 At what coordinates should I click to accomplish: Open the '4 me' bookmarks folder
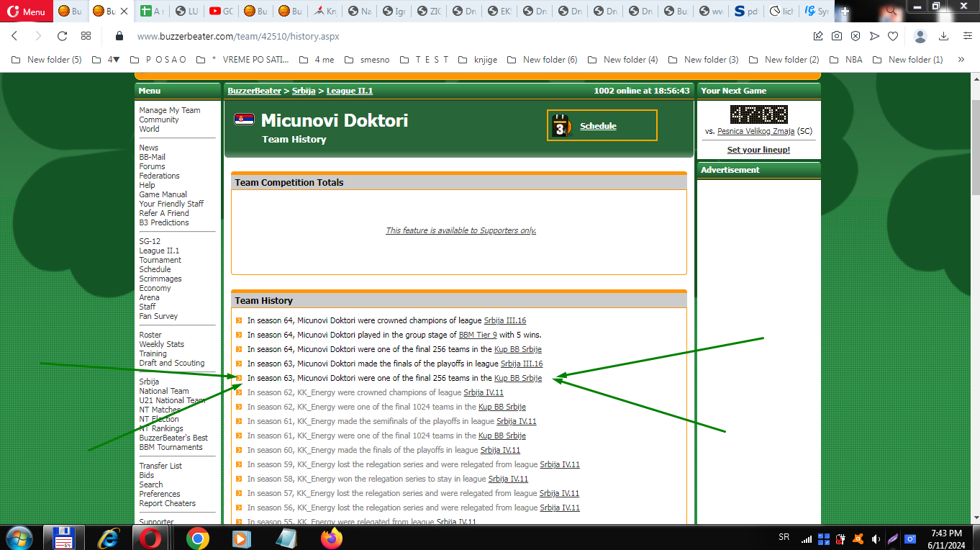pyautogui.click(x=317, y=60)
